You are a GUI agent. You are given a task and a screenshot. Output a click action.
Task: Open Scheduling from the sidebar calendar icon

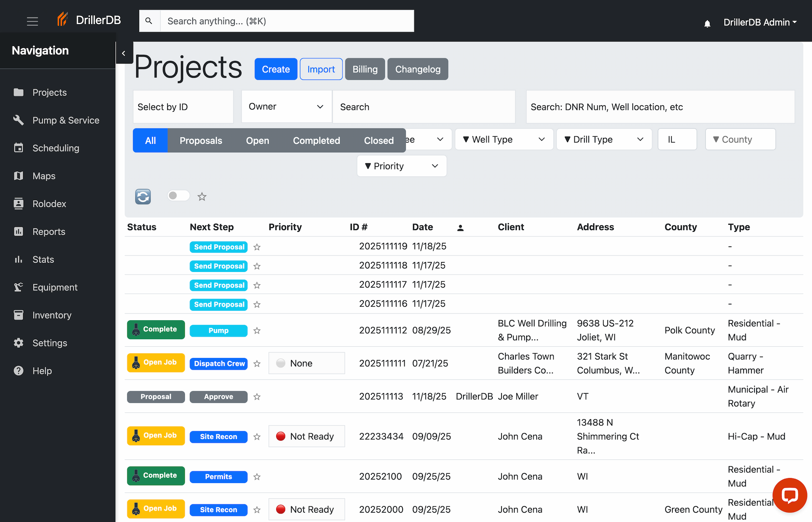pos(19,148)
